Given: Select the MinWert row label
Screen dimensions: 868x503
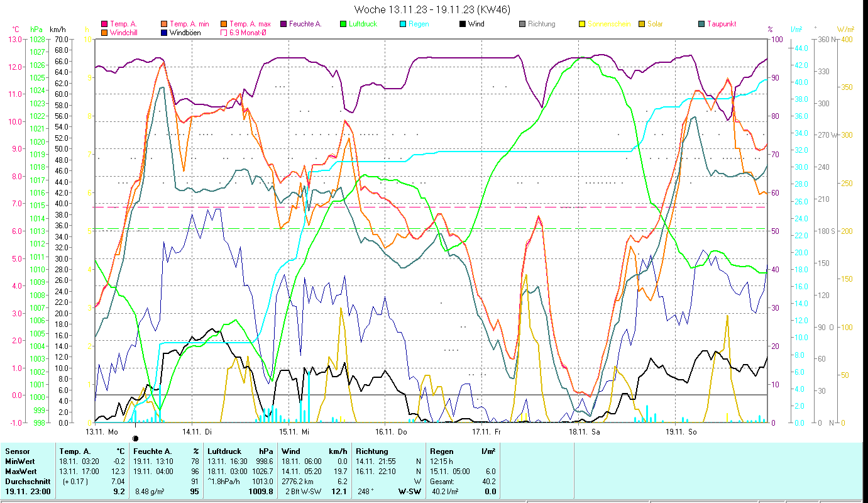Looking at the screenshot, I should coord(21,462).
